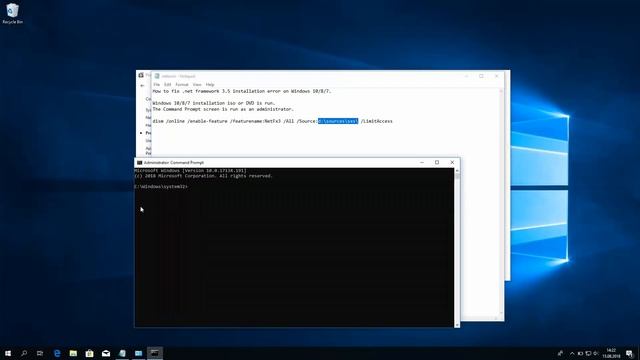
Task: Open the volume control in system tray
Action: pos(596,353)
